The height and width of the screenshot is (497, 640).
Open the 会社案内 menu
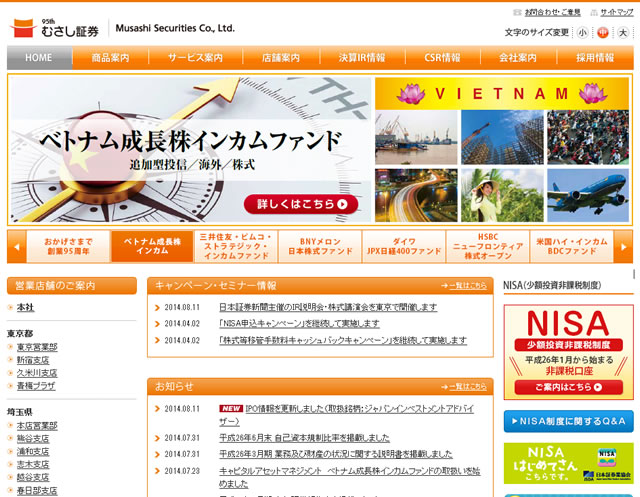click(x=518, y=58)
